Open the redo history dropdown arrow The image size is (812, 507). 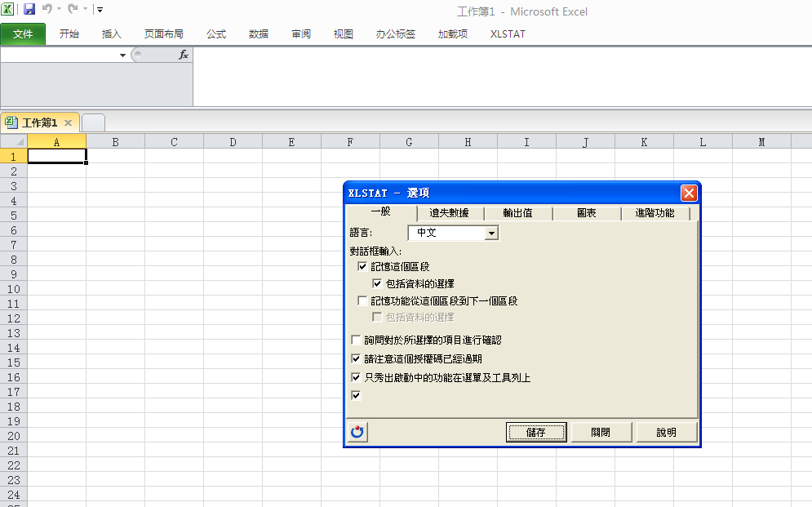(x=85, y=9)
